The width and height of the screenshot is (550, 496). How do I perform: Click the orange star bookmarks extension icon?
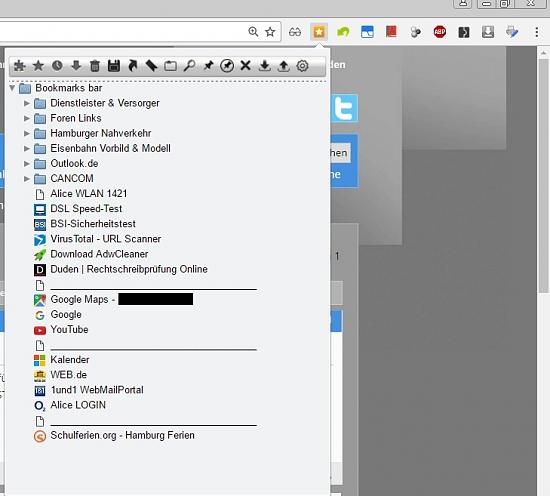pyautogui.click(x=319, y=32)
